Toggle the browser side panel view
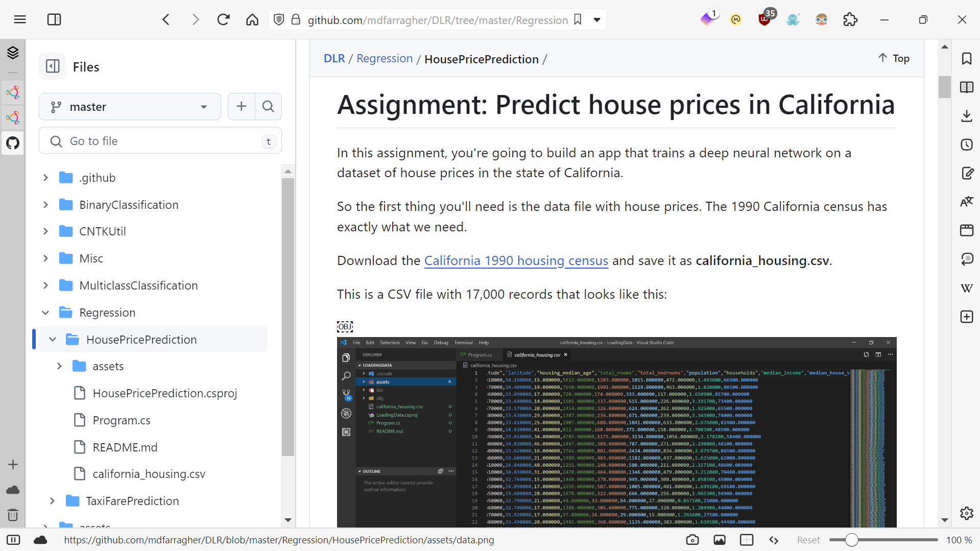 pos(54,20)
